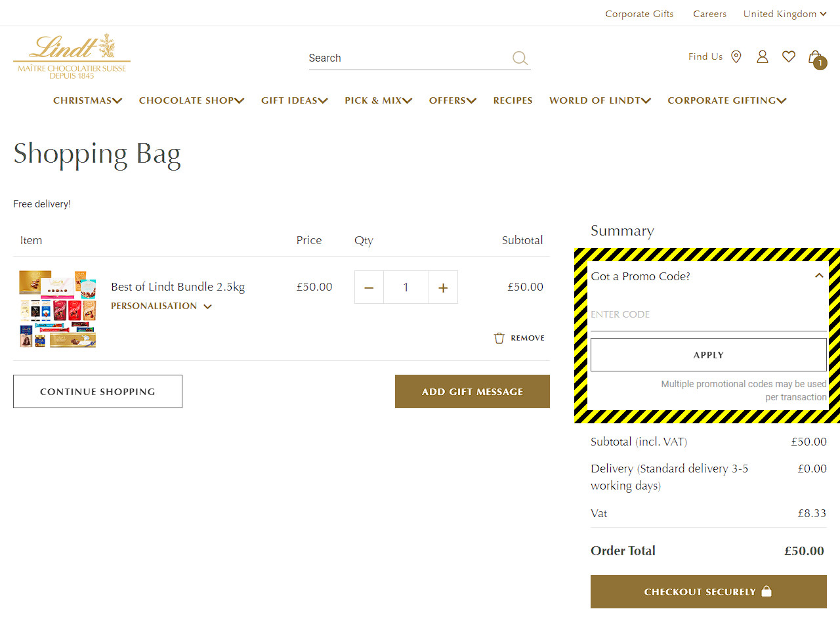Expand the Pick & Mix menu

[379, 100]
